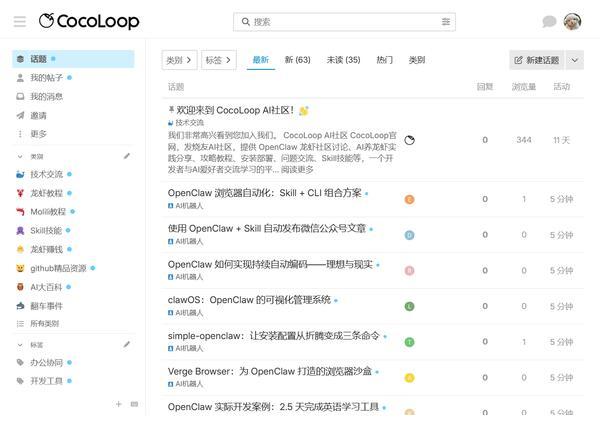Image resolution: width=612 pixels, height=425 pixels.
Task: Open topic 2.5 天完成英语学习工具
Action: (x=273, y=407)
